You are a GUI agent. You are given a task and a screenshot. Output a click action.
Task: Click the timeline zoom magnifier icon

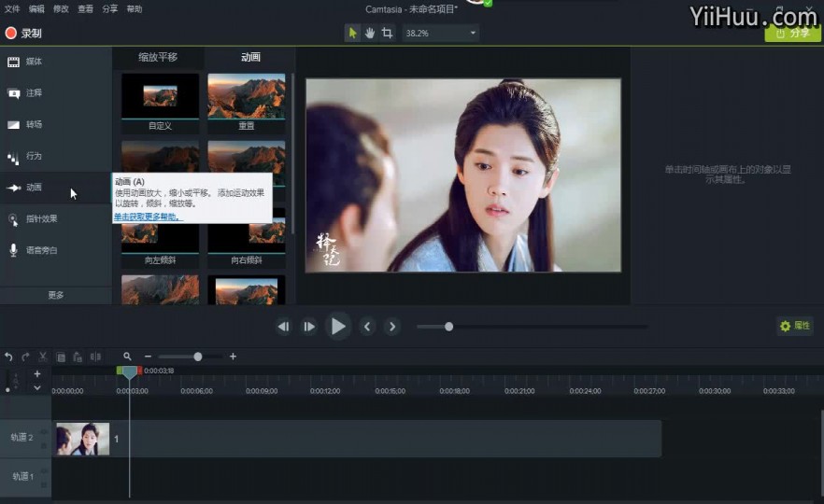pos(127,357)
